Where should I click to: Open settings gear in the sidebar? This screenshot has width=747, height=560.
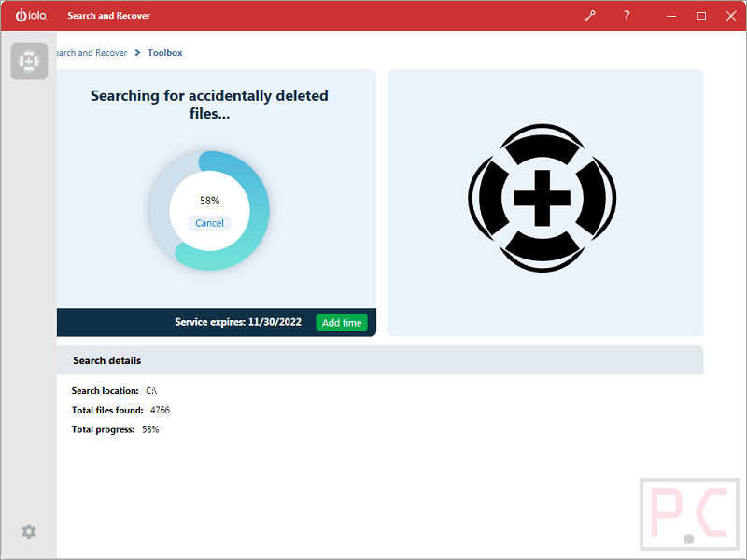29,531
